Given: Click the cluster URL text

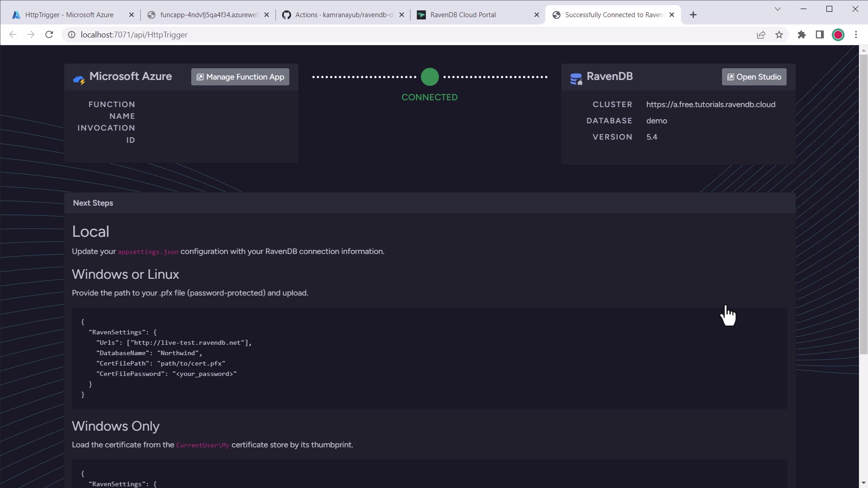Looking at the screenshot, I should 711,104.
